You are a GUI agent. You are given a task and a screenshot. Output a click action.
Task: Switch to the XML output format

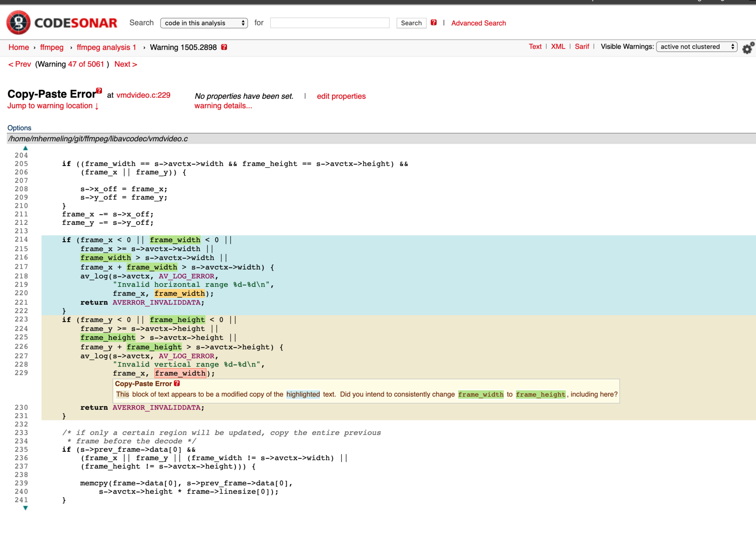tap(558, 47)
